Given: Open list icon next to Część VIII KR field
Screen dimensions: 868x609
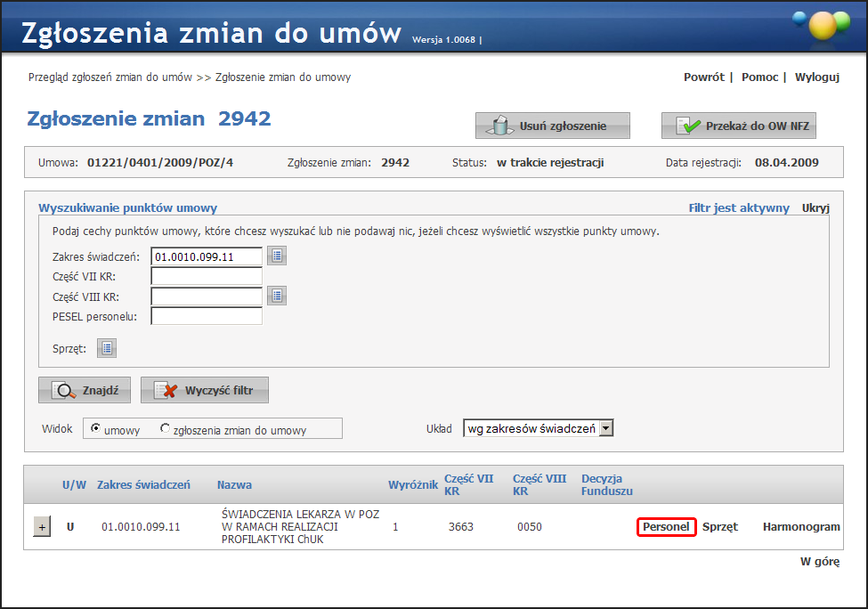Looking at the screenshot, I should tap(277, 296).
